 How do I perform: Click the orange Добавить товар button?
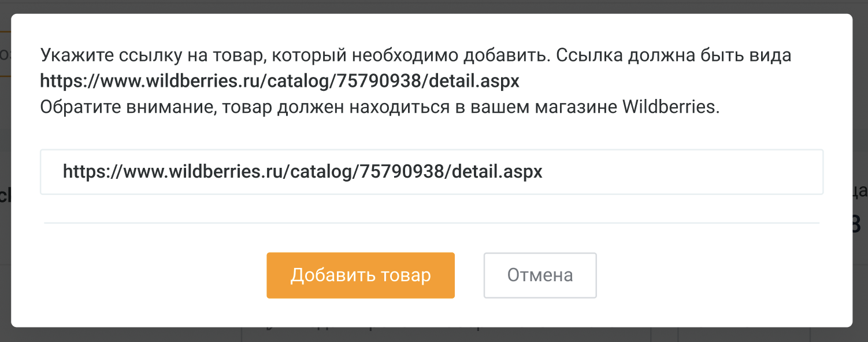click(x=361, y=275)
